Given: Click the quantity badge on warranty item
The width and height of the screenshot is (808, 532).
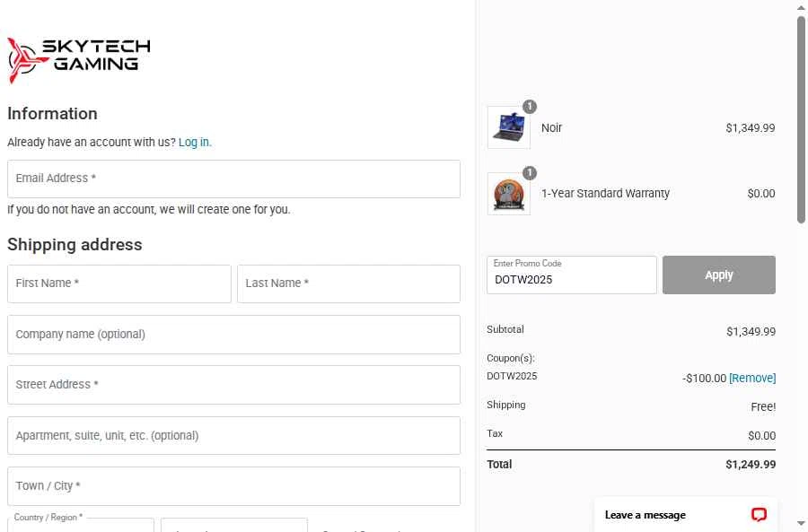Looking at the screenshot, I should 529,172.
